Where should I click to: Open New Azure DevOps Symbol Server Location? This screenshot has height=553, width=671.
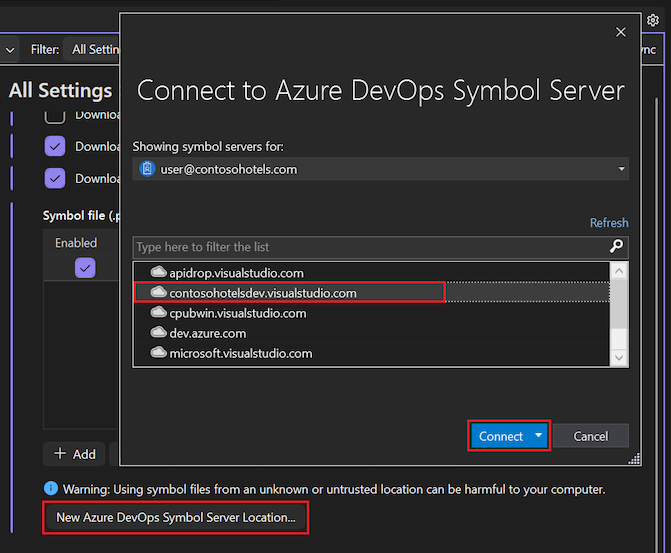[176, 517]
